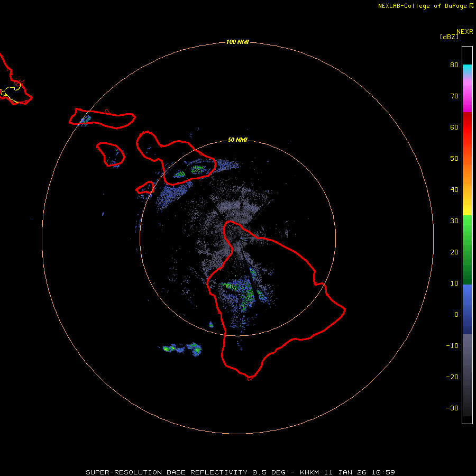
Task: Click the 80 value on the dBZ scale
Action: [x=454, y=65]
